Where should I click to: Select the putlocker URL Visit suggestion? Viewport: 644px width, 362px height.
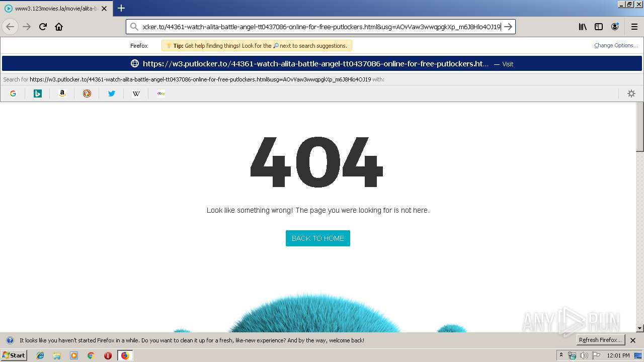pyautogui.click(x=322, y=64)
